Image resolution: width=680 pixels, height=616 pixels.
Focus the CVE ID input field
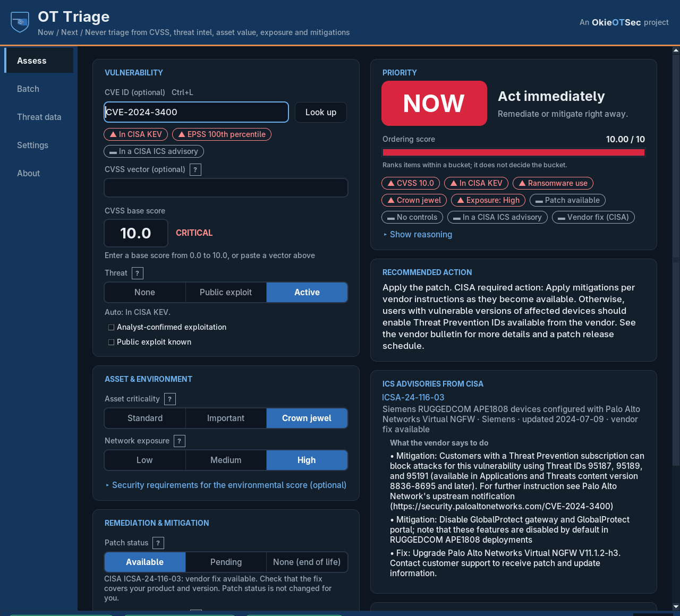[196, 113]
